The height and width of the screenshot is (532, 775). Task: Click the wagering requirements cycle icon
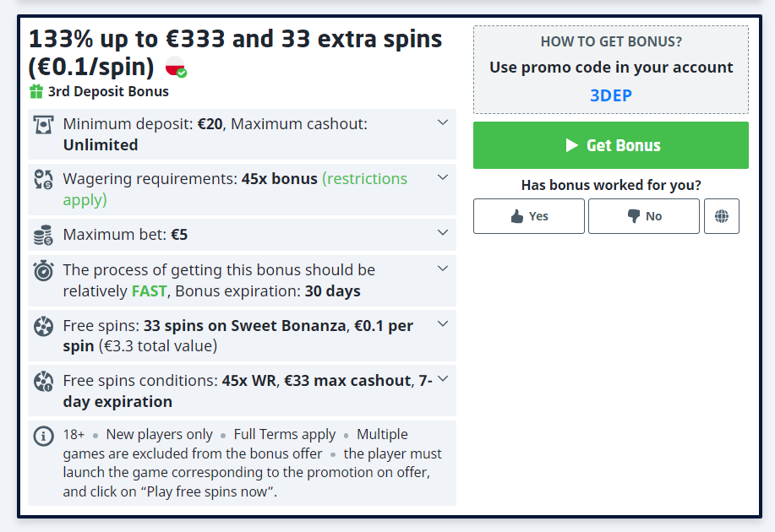[x=43, y=179]
